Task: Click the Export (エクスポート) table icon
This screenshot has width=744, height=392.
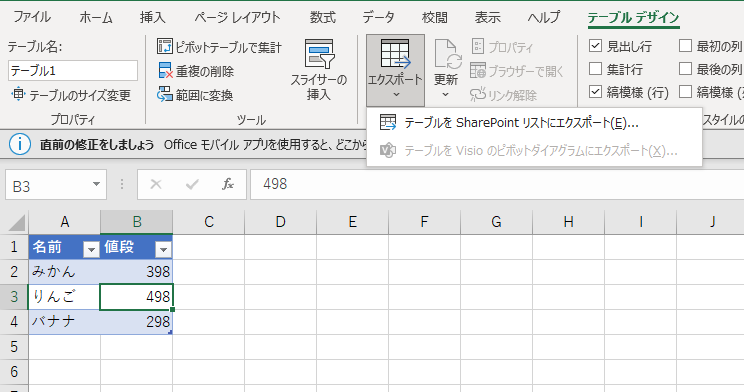Action: click(395, 54)
